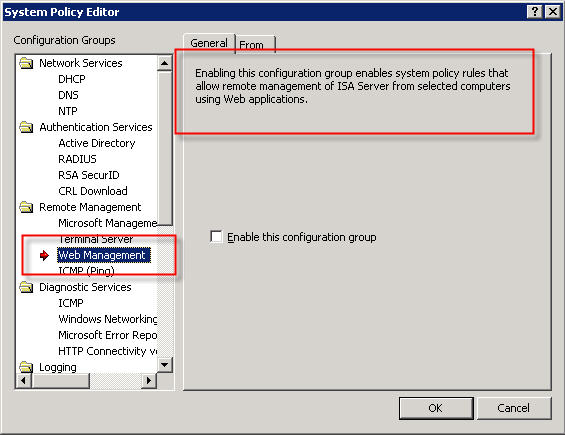The image size is (565, 435).
Task: Select CRL Download tree item
Action: [x=93, y=191]
